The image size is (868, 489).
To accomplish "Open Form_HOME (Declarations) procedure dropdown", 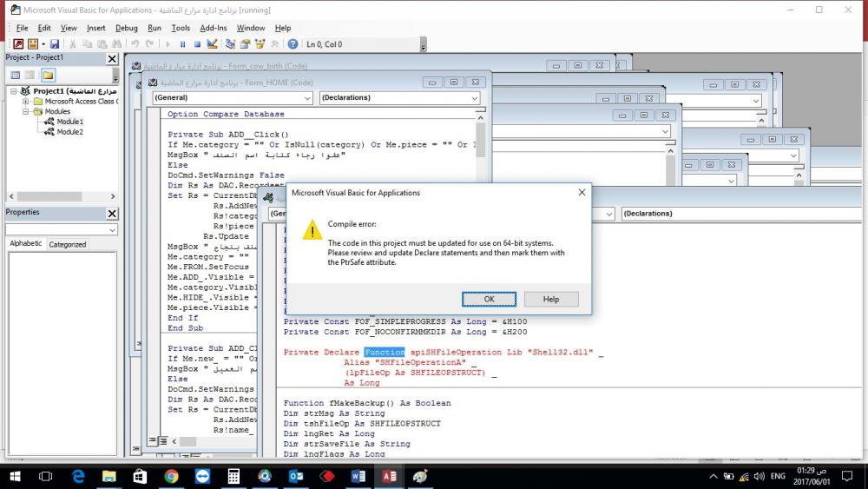I will (475, 98).
